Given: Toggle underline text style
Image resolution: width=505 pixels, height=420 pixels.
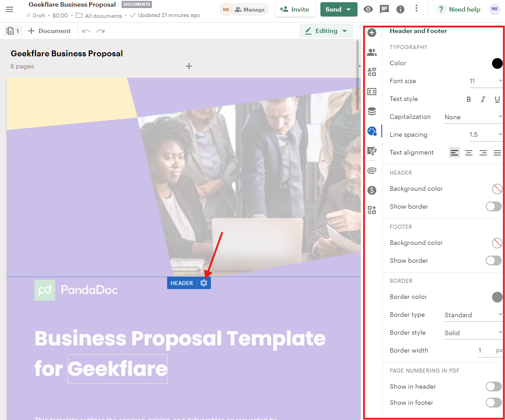Looking at the screenshot, I should coord(497,99).
